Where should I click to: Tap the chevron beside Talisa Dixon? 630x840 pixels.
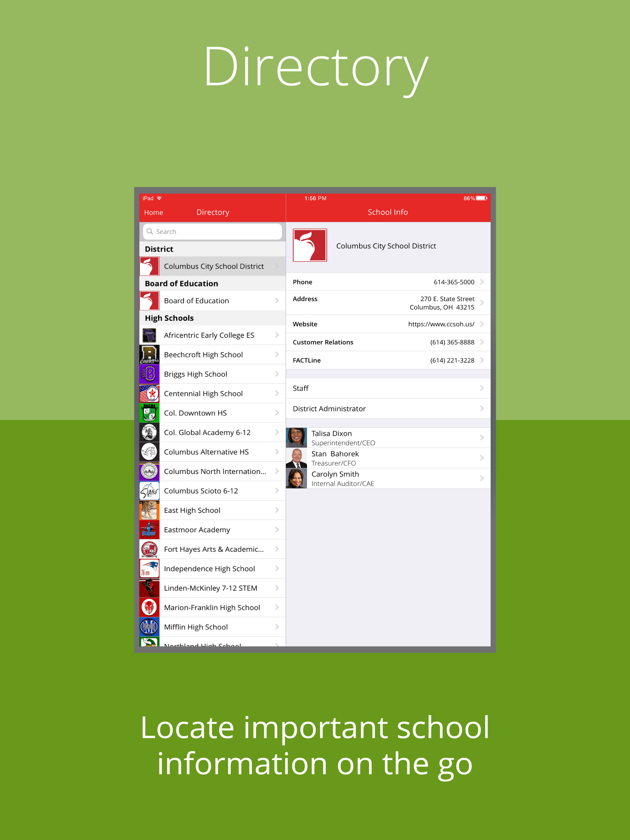click(482, 438)
